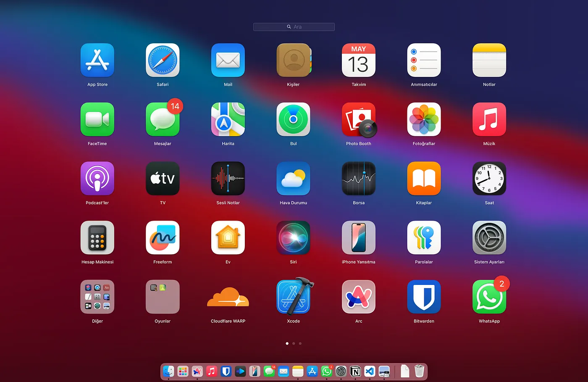Open the Mail app in the Launchpad grid
The height and width of the screenshot is (382, 588).
pos(228,60)
